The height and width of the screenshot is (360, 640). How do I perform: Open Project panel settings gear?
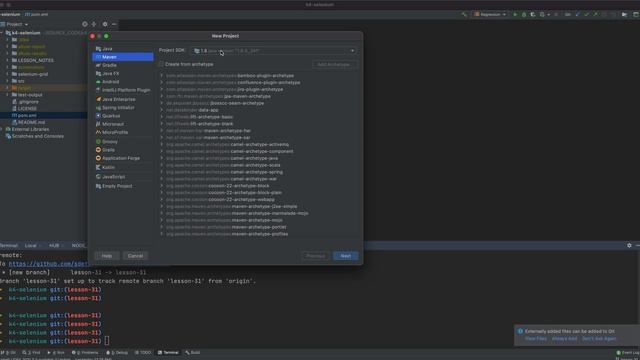coord(105,24)
